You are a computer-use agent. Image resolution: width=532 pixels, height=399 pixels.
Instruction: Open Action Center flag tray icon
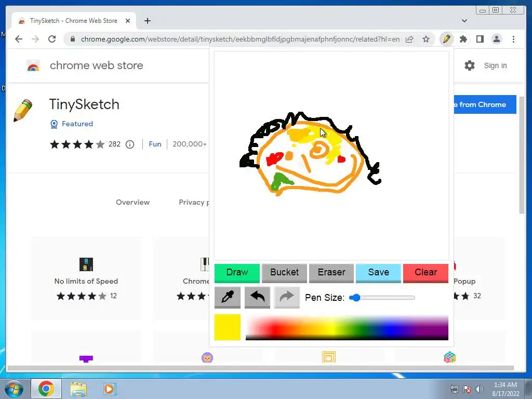pos(467,389)
